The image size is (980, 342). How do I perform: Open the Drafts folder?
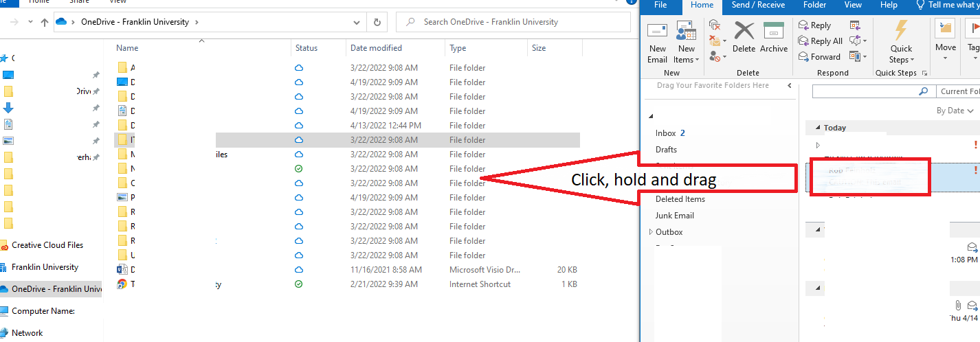666,150
